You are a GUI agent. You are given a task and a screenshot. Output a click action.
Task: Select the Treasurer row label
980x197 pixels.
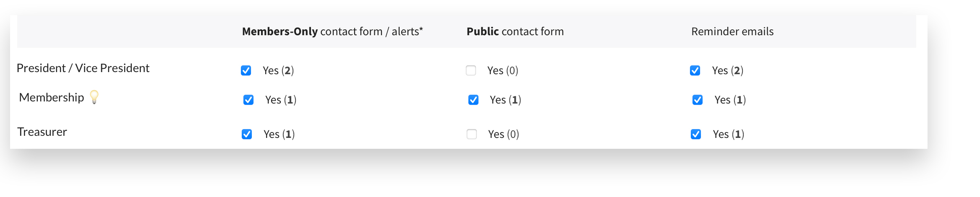tap(42, 132)
